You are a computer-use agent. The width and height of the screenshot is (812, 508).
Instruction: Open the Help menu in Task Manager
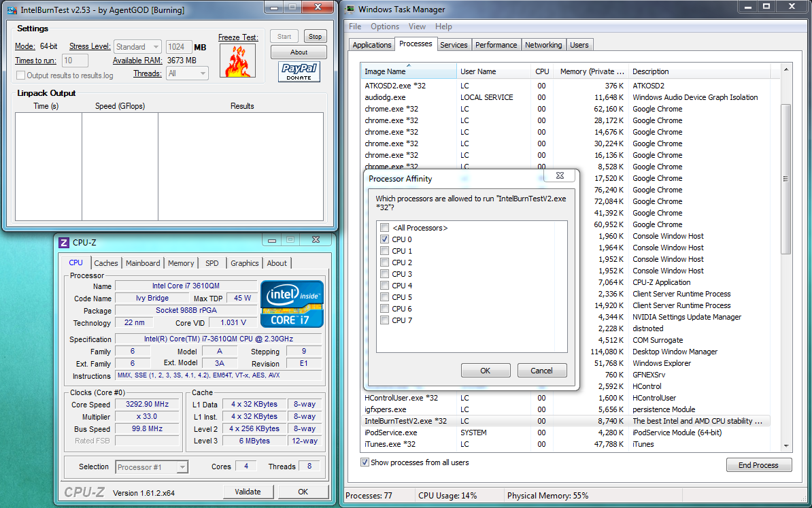coord(443,27)
